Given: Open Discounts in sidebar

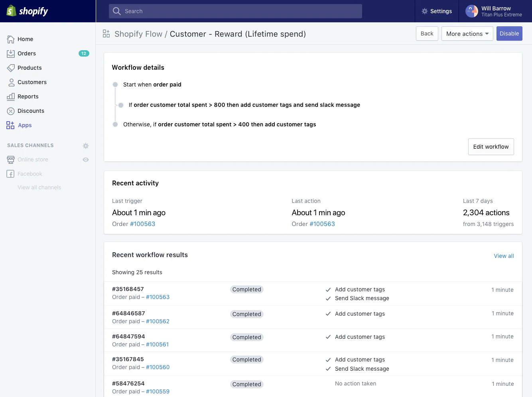Looking at the screenshot, I should (31, 111).
